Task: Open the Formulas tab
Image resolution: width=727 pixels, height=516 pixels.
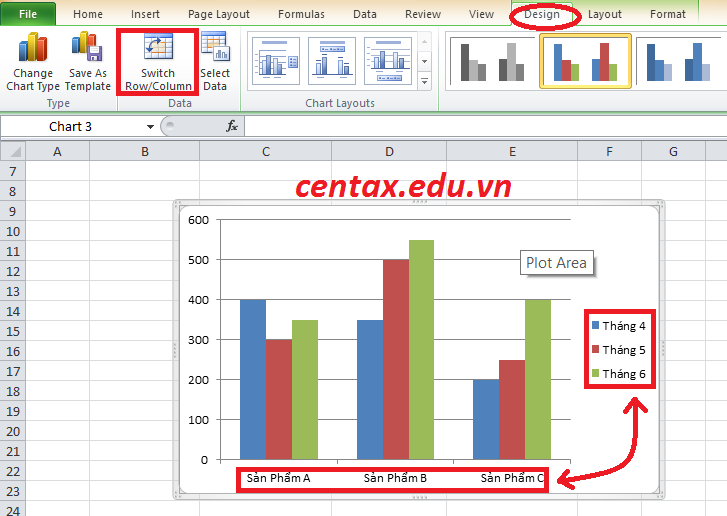Action: click(301, 14)
